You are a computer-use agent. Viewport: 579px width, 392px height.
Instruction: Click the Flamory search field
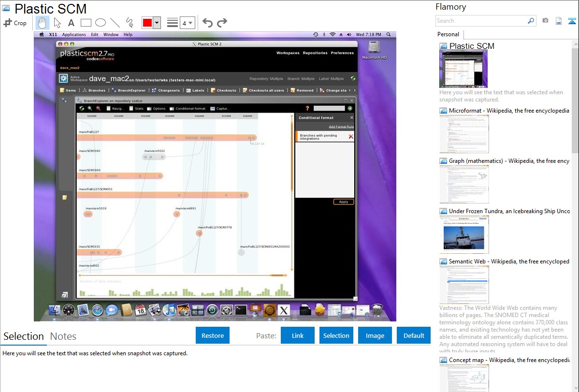[481, 21]
